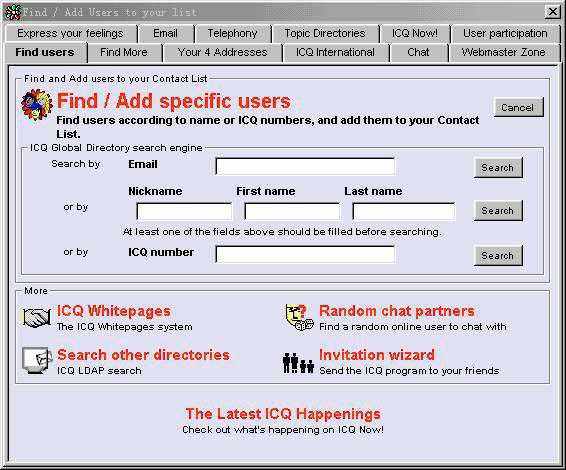This screenshot has height=470, width=566.
Task: Click the Invitation wizard people icon
Action: [298, 363]
